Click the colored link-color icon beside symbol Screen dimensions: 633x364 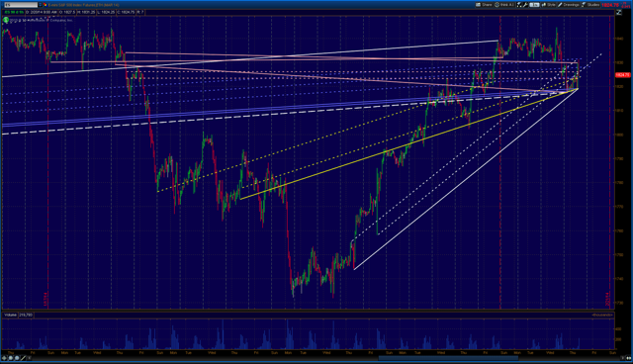coord(45,5)
